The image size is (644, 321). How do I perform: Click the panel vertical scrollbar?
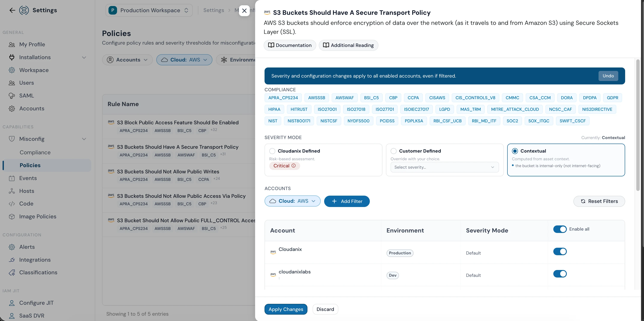[638, 125]
